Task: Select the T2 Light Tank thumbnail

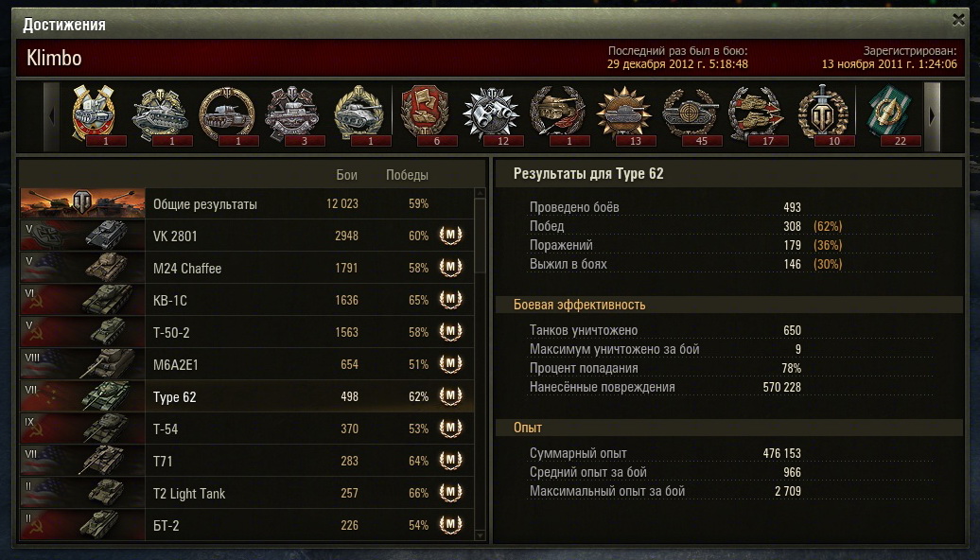Action: tap(82, 493)
